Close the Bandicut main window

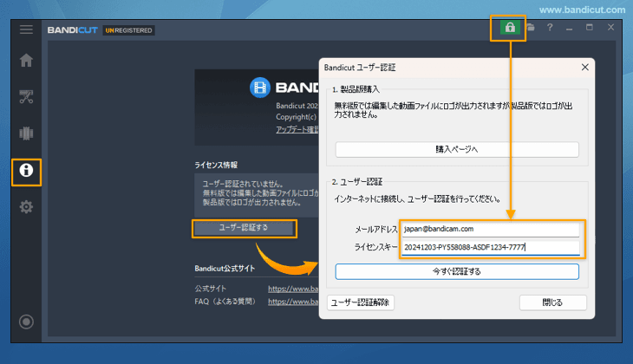(x=610, y=28)
